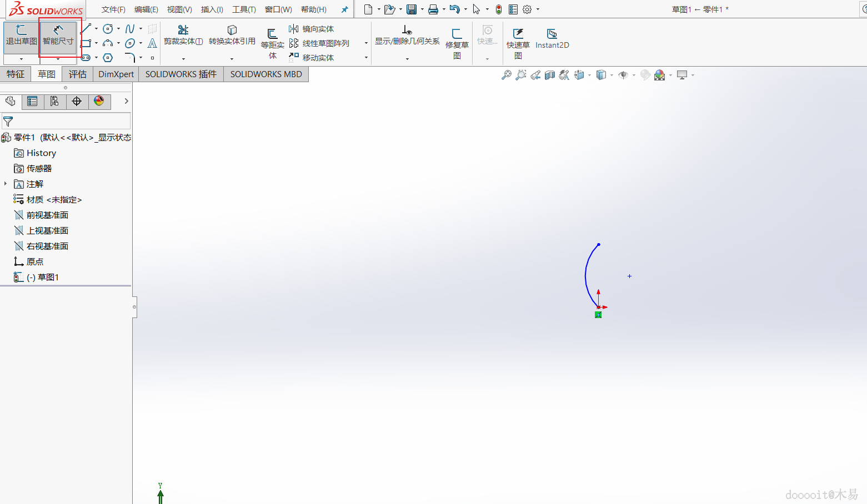
Task: Click the New document icon
Action: pyautogui.click(x=368, y=9)
